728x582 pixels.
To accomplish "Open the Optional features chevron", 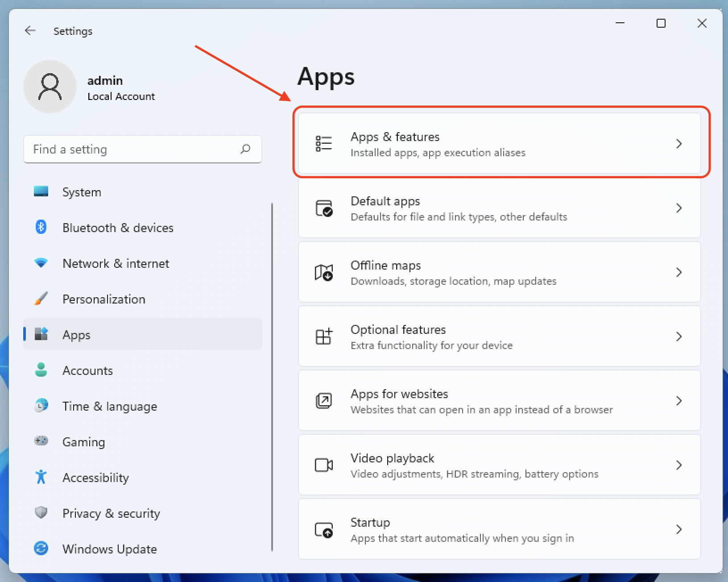I will point(679,337).
